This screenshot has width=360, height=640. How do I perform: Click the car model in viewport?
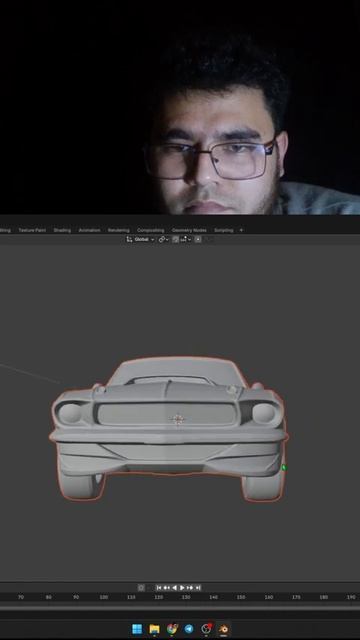[168, 429]
